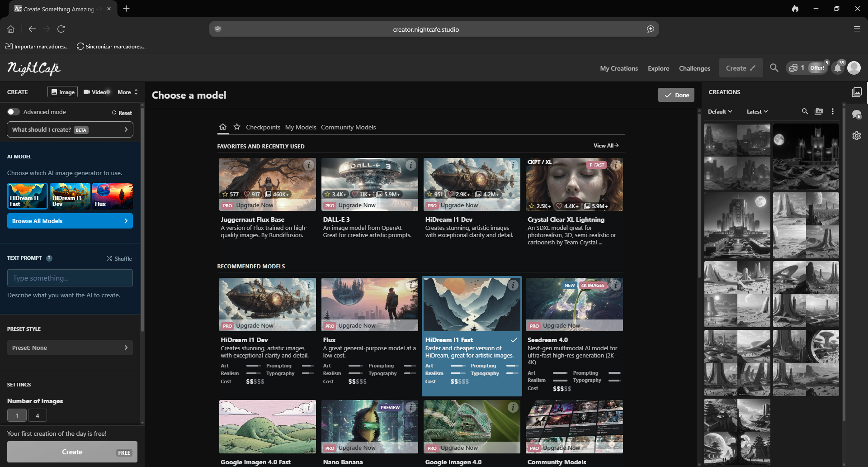Open the Latest sort order dropdown

(756, 111)
